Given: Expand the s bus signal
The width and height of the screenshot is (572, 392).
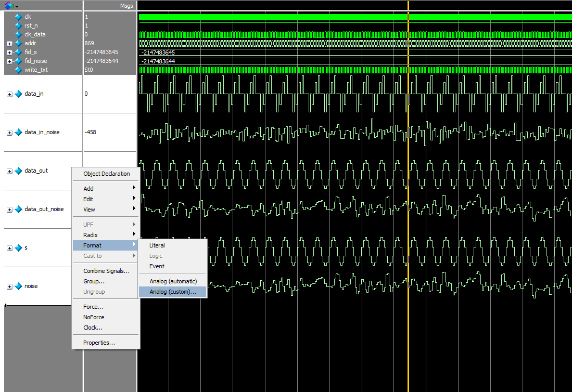Looking at the screenshot, I should pyautogui.click(x=9, y=249).
